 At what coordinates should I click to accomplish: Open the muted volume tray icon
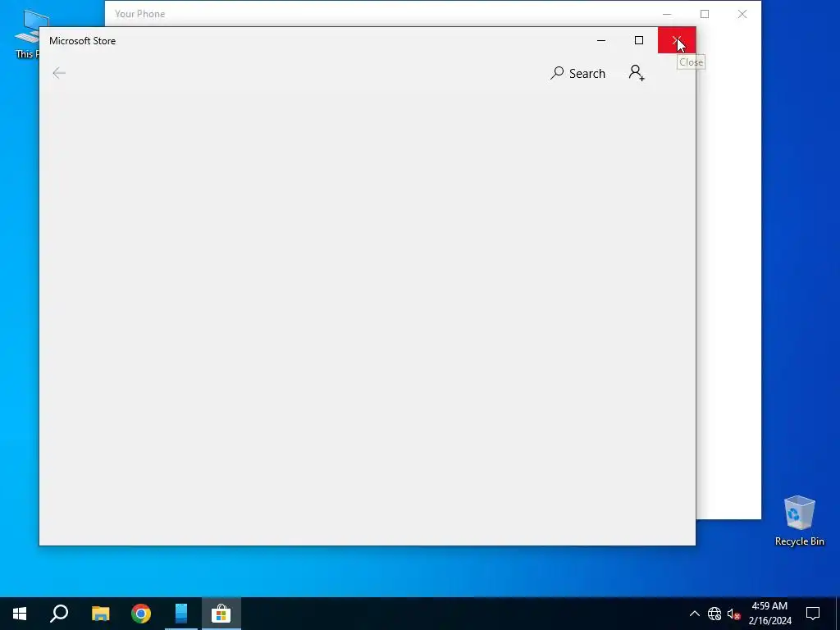coord(733,614)
